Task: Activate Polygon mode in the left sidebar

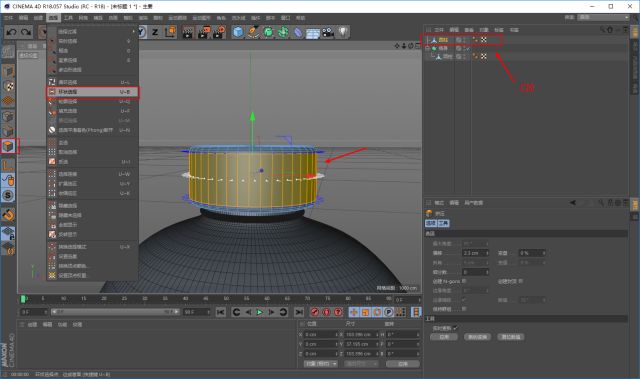Action: click(8, 146)
